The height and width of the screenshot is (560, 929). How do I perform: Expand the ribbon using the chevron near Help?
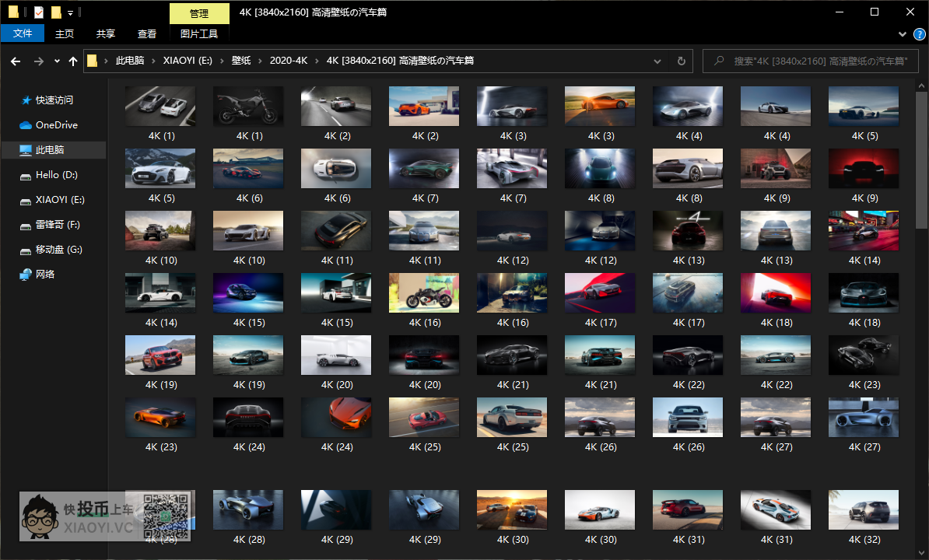[902, 34]
